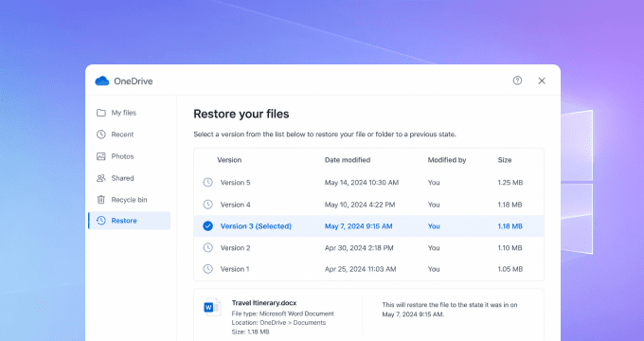
Task: Uncheck the blue Version 3 checkmark
Action: (208, 226)
